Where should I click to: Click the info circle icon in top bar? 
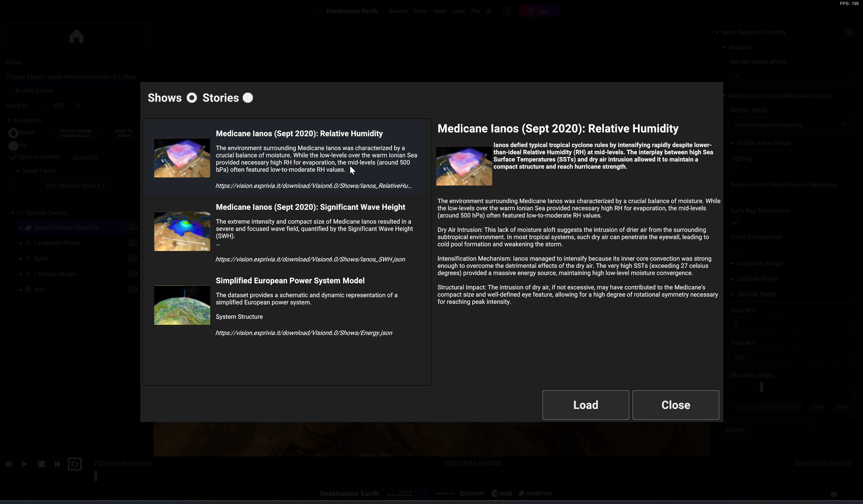[x=506, y=11]
